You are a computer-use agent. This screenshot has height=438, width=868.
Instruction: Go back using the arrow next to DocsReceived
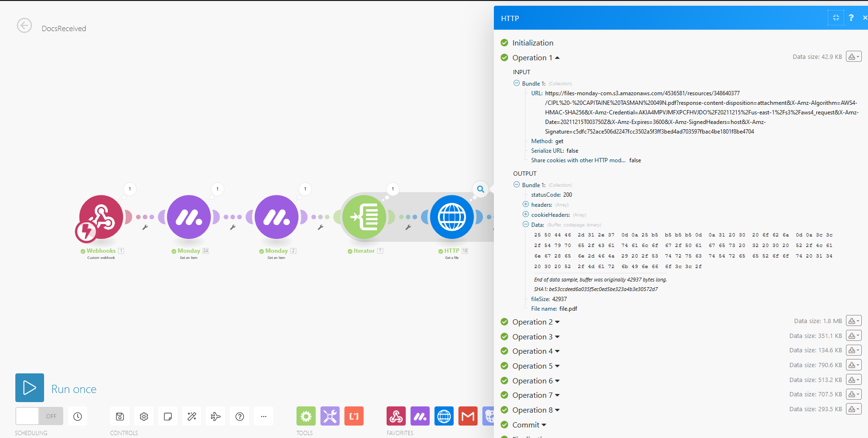24,25
